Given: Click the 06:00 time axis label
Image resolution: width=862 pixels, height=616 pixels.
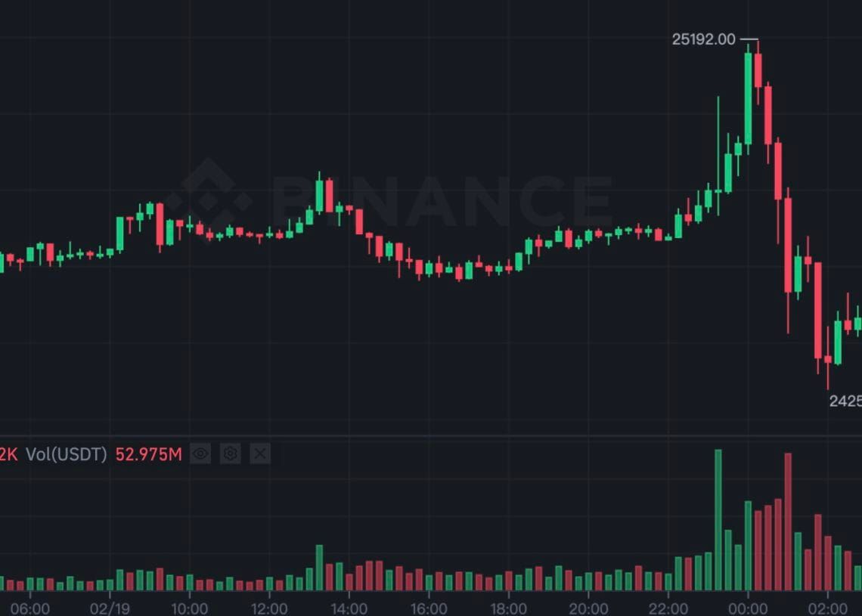Looking at the screenshot, I should [x=31, y=607].
